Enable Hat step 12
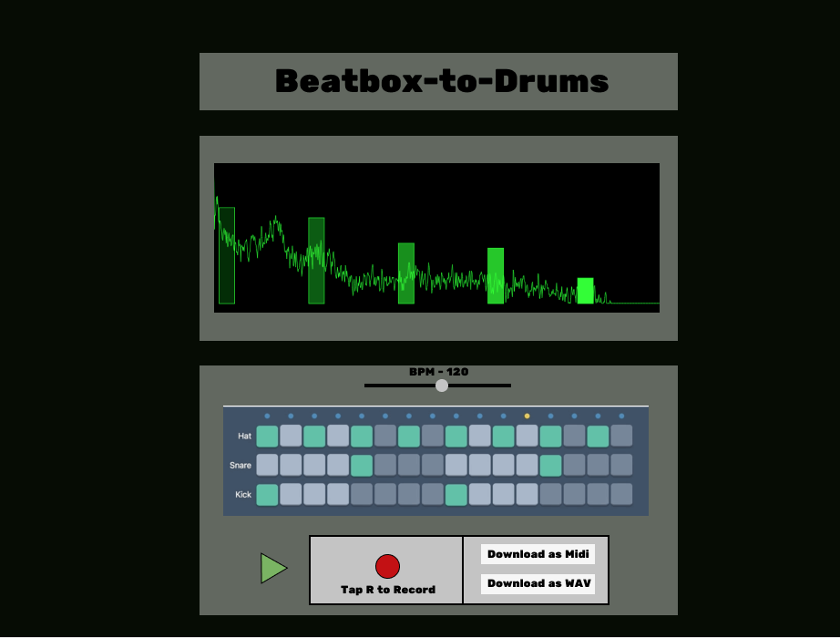840x638 pixels. [x=528, y=436]
